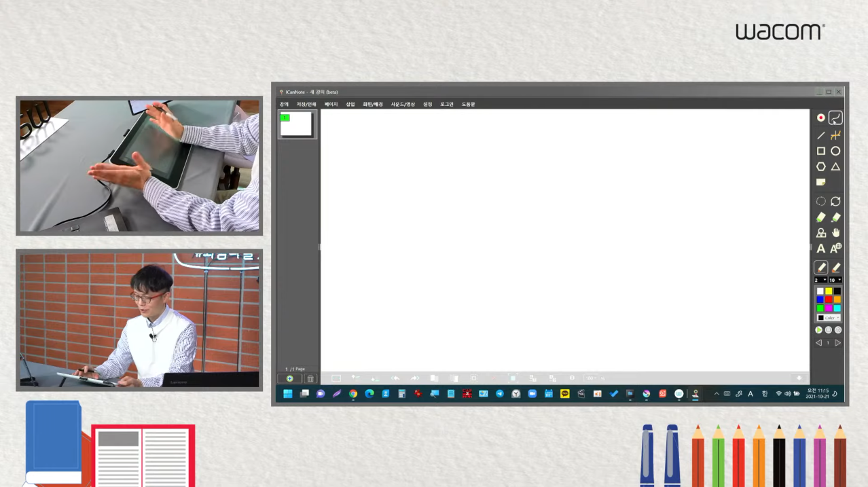The height and width of the screenshot is (487, 868).
Task: Click the green play button in palette
Action: (x=819, y=330)
